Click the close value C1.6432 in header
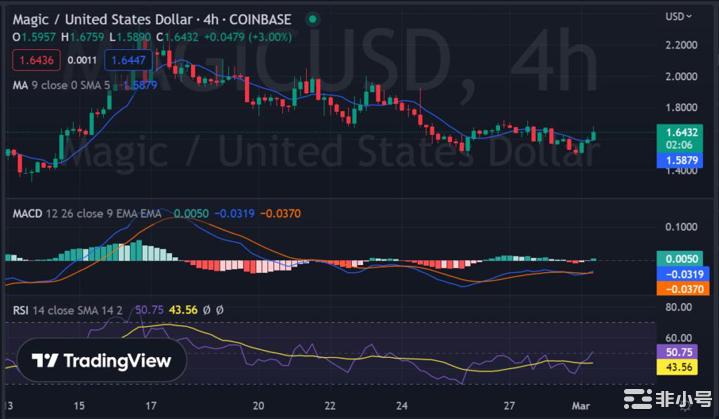Image resolution: width=719 pixels, height=419 pixels. pyautogui.click(x=177, y=37)
